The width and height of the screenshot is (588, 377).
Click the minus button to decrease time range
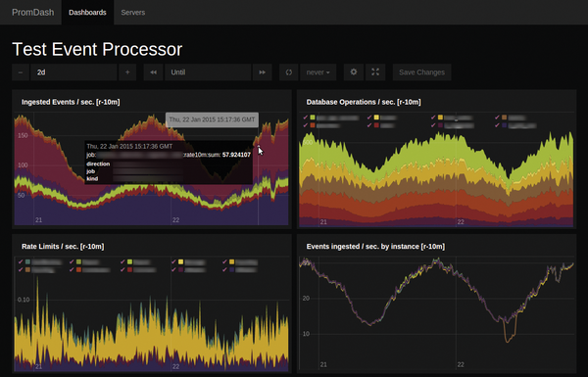[x=21, y=72]
